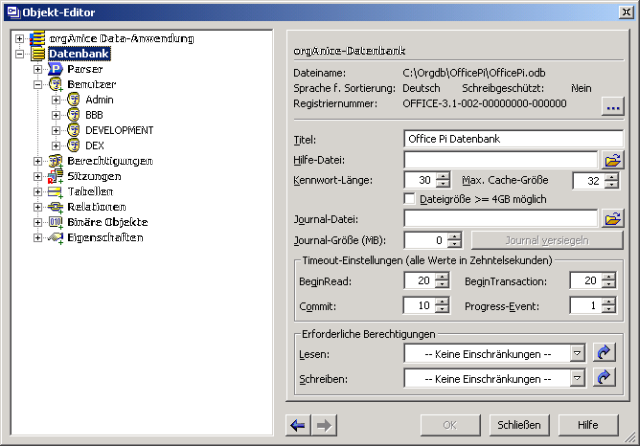Click the Objekt-Editor title bar icon

[x=13, y=12]
